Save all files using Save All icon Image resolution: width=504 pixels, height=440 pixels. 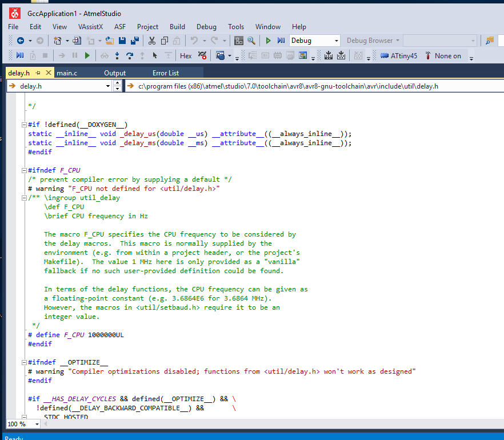point(134,41)
